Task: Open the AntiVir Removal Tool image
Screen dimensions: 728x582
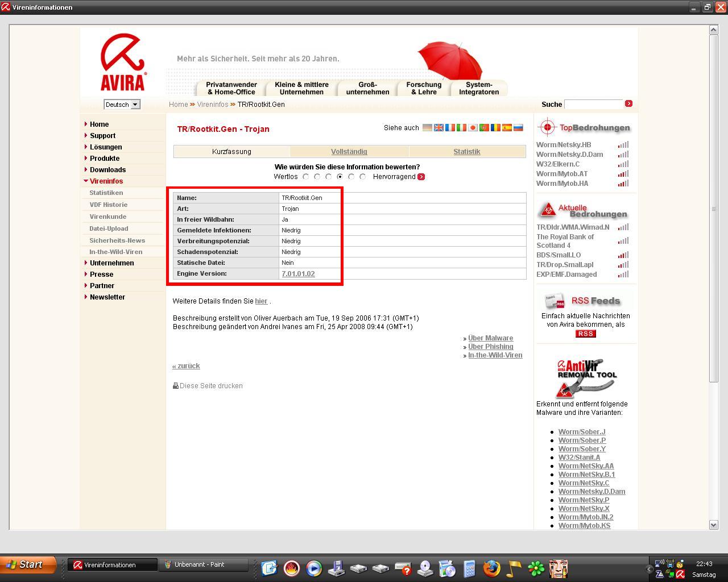Action: (x=586, y=377)
